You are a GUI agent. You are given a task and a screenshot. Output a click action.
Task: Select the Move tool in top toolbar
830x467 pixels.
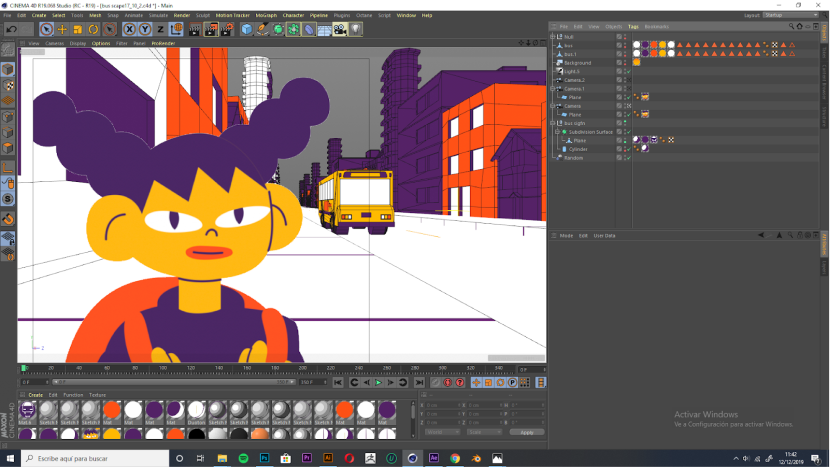pos(63,30)
